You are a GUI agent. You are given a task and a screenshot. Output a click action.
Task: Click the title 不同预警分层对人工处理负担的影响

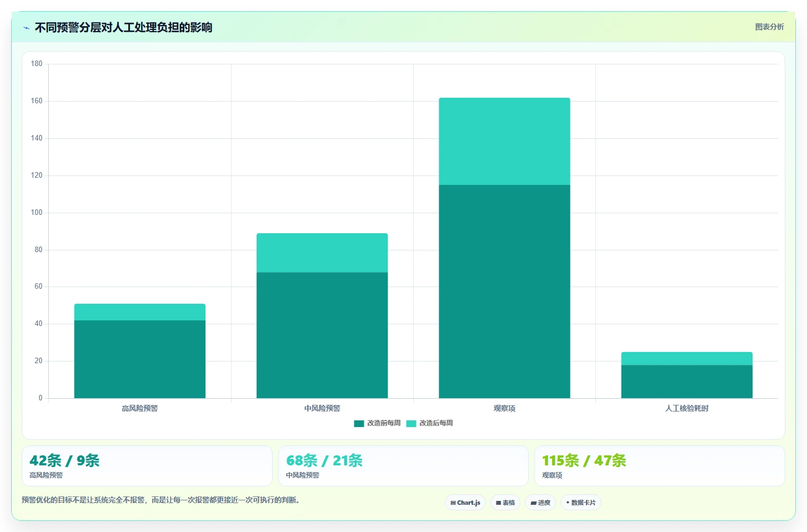(x=123, y=27)
